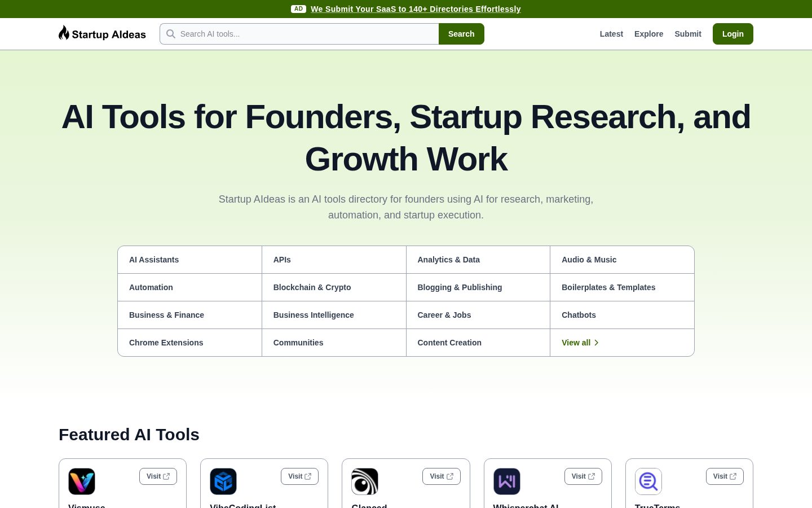This screenshot has height=508, width=812.
Task: Open the Chatbots category
Action: 622,315
